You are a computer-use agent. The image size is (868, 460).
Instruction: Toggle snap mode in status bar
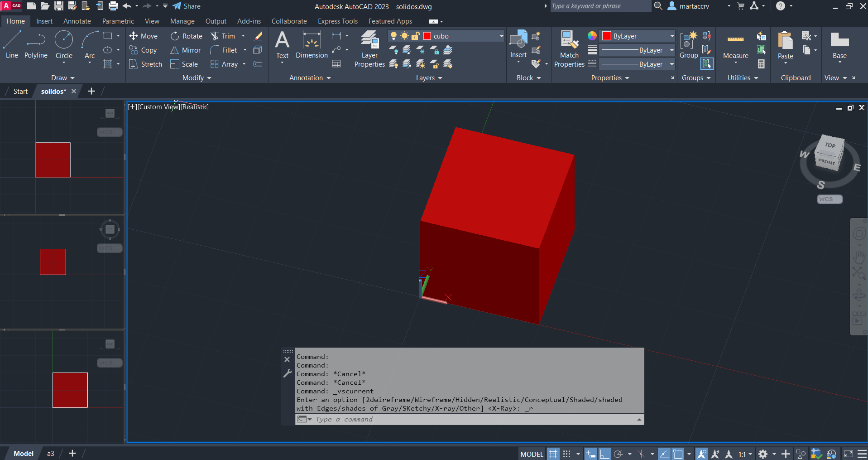coord(566,454)
